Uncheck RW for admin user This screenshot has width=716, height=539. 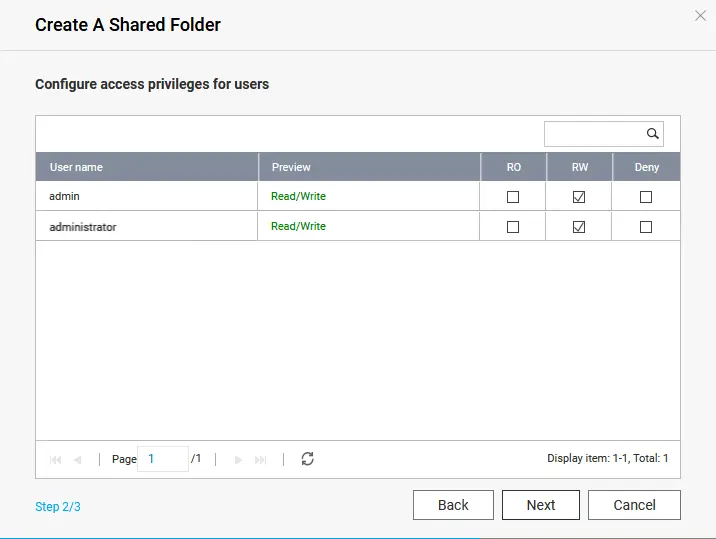point(579,197)
